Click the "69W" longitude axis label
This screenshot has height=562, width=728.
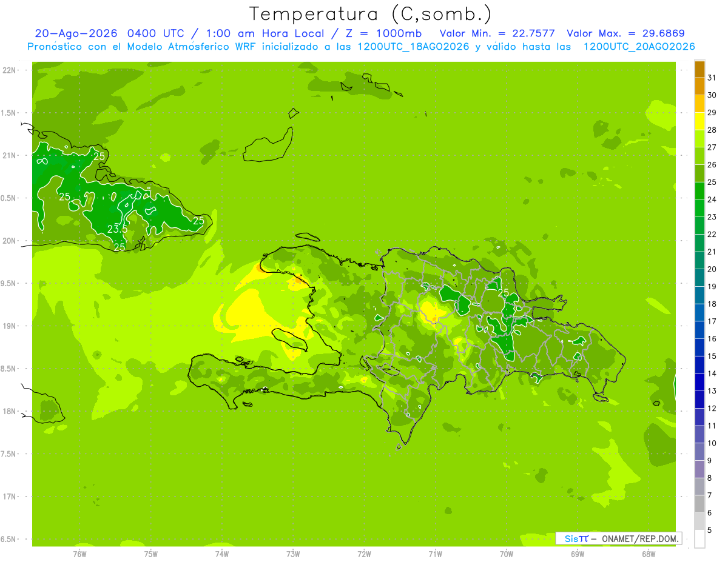click(x=578, y=554)
